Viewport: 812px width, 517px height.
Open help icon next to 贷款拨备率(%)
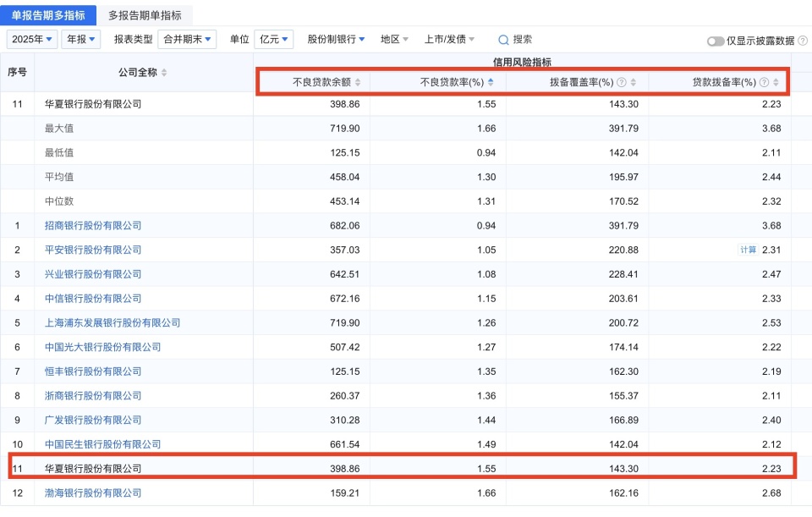click(x=764, y=82)
